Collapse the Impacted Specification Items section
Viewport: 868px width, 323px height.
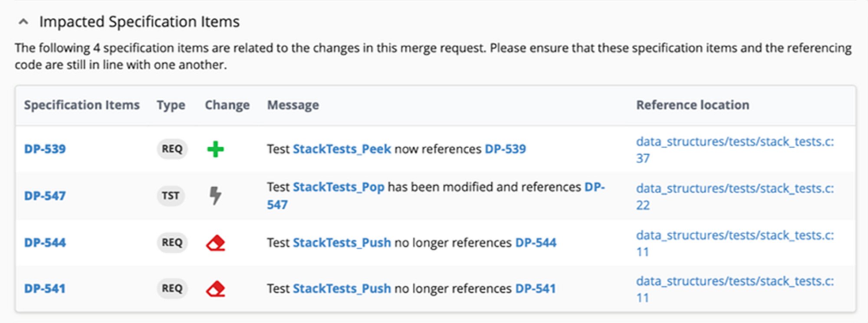23,22
